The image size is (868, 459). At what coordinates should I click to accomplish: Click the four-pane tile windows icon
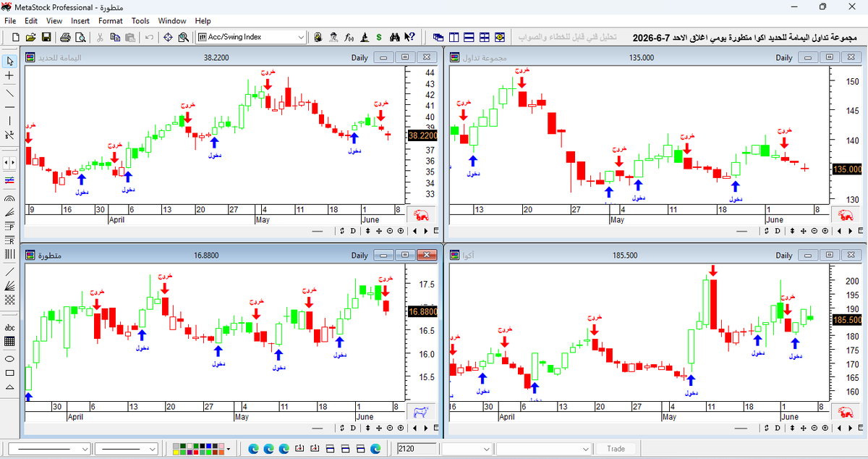pyautogui.click(x=484, y=37)
